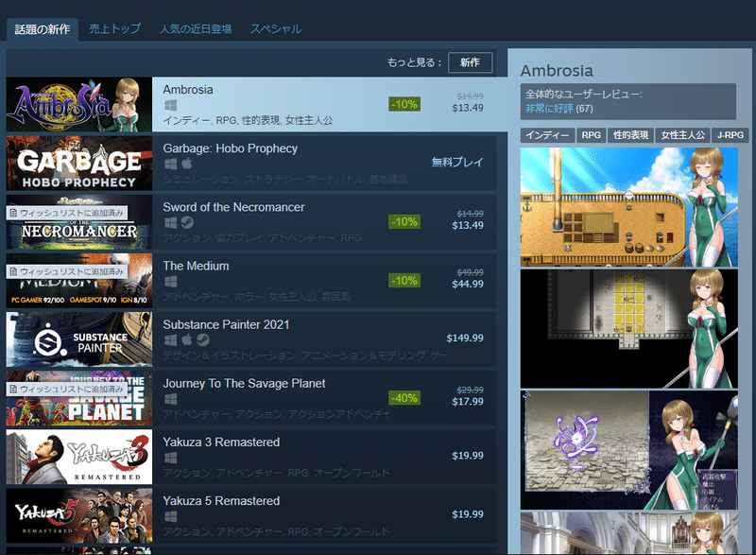Click Windows icon under Substance Painter 2021
Image resolution: width=756 pixels, height=555 pixels.
tap(171, 340)
